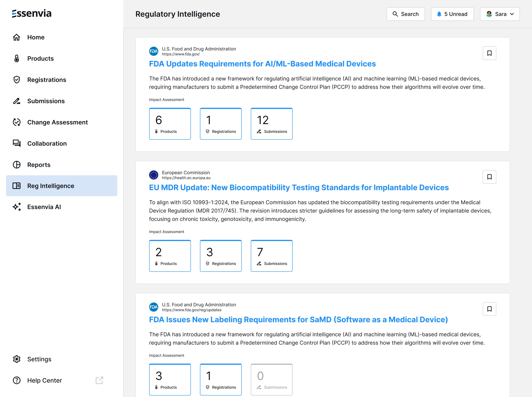Click the Essenvia logo
532x397 pixels.
32,13
